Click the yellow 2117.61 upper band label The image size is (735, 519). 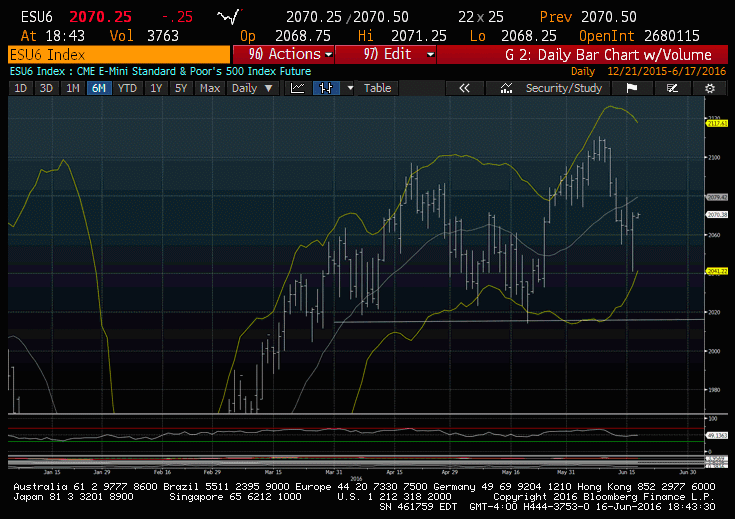pos(717,123)
